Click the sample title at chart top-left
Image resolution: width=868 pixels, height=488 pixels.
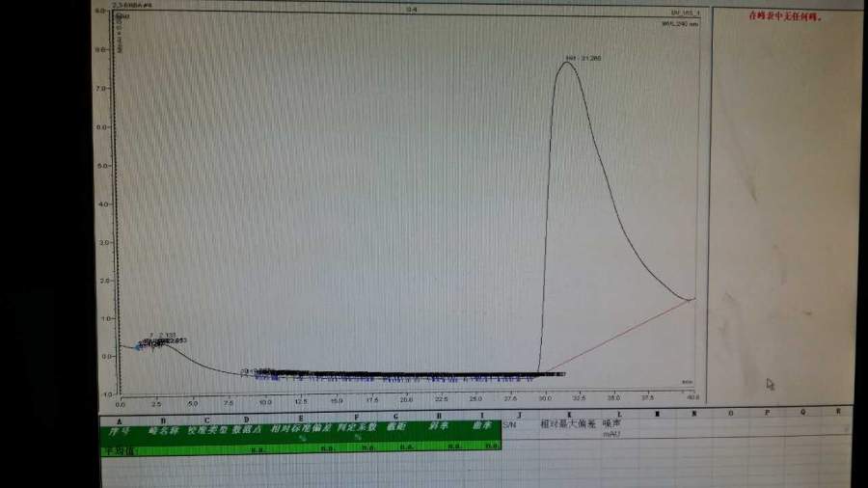coord(132,5)
